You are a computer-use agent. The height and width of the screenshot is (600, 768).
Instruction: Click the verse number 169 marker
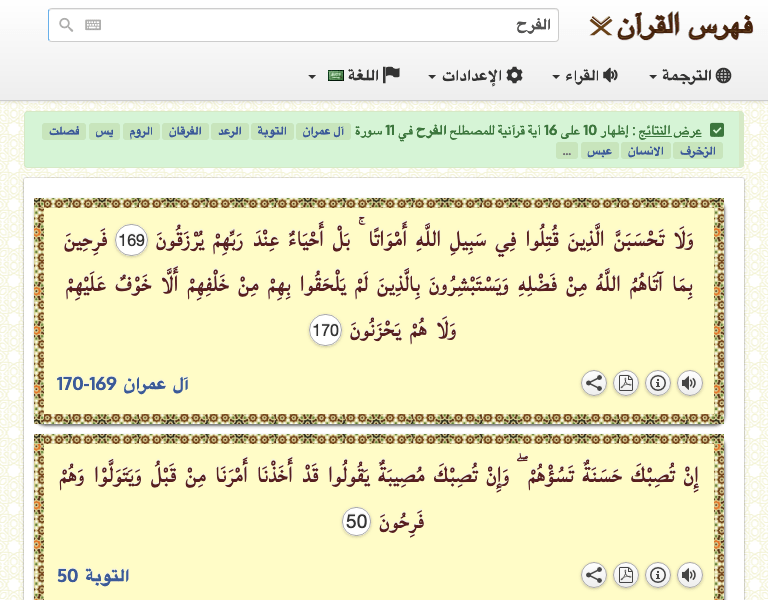pyautogui.click(x=131, y=240)
